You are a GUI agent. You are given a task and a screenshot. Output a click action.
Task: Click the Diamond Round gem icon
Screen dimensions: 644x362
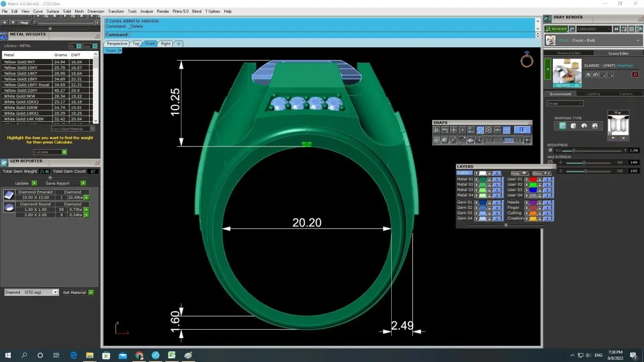9,207
